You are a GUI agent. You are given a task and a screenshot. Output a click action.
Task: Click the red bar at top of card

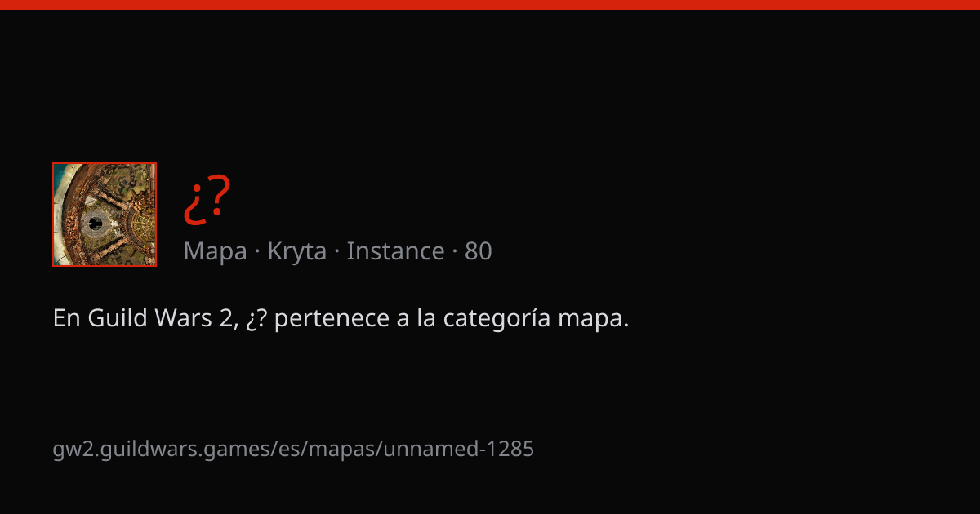tap(490, 5)
